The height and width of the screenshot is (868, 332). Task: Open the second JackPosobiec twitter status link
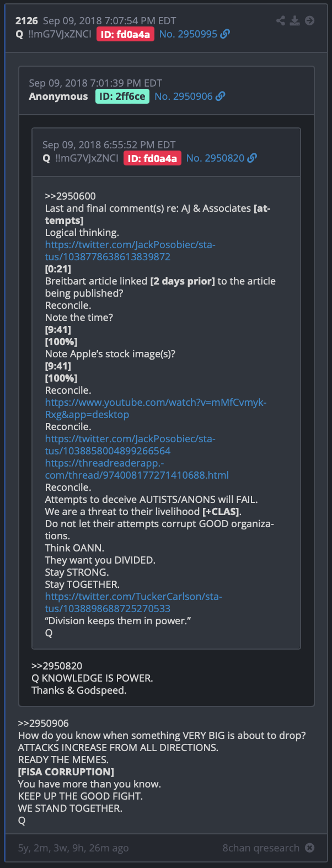point(130,445)
